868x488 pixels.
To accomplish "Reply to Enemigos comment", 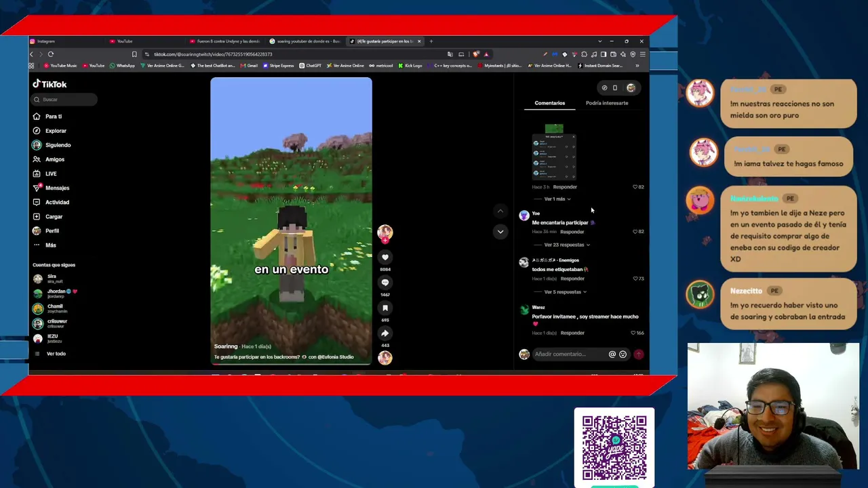I will pos(572,279).
